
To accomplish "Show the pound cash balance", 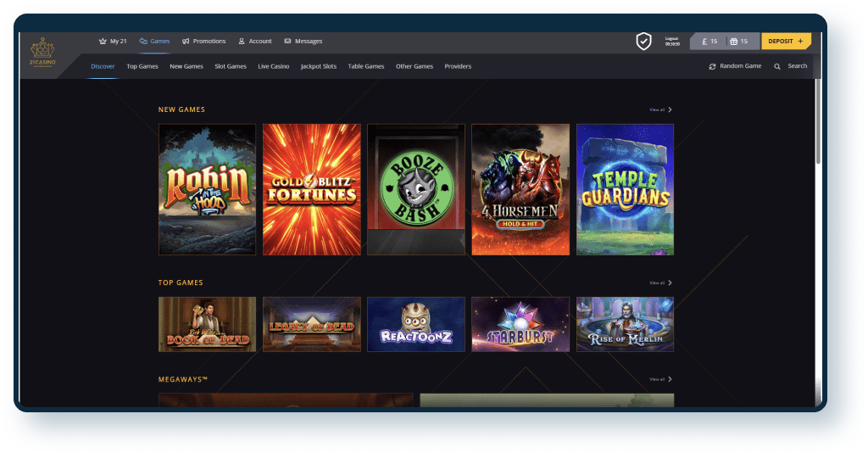I will click(709, 41).
